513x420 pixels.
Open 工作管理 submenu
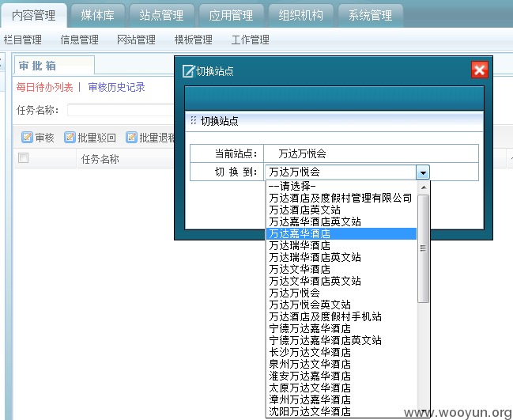tap(251, 40)
